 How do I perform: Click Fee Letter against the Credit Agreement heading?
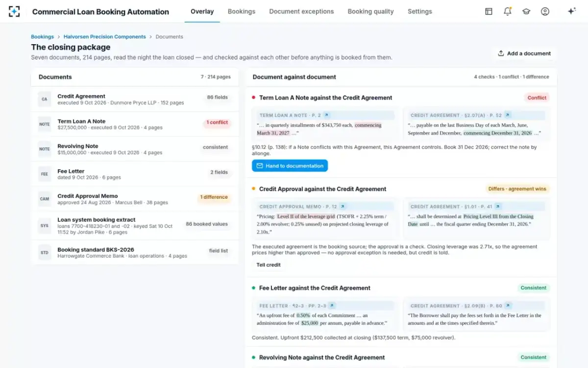[x=315, y=288]
